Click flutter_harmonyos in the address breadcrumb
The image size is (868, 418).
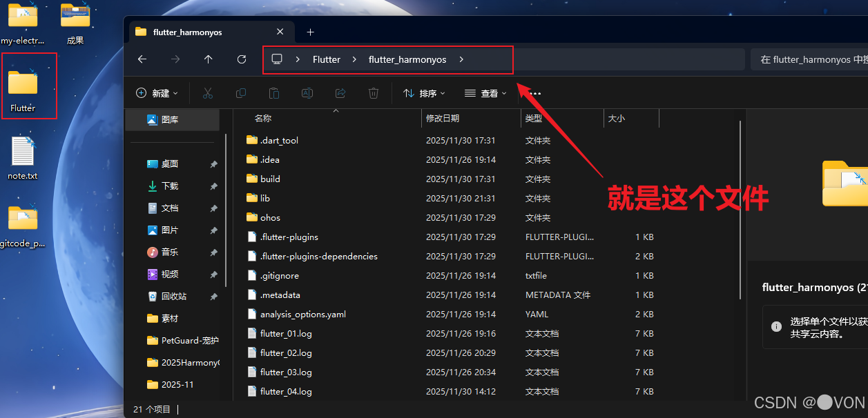coord(407,59)
